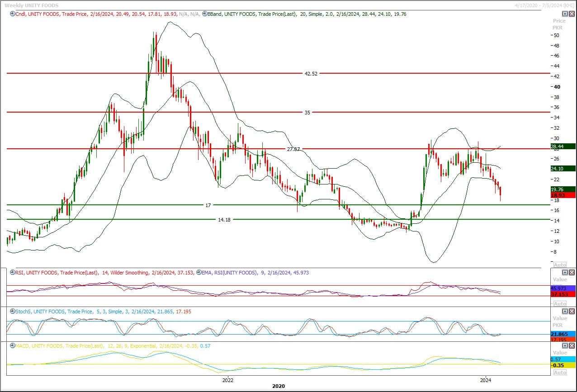Close the RSI indicator pane
Image resolution: width=577 pixels, height=392 pixels.
pyautogui.click(x=572, y=273)
